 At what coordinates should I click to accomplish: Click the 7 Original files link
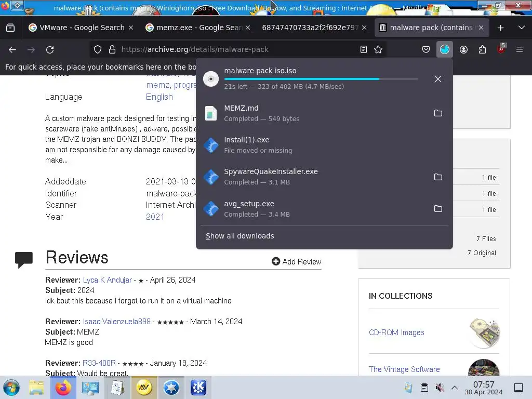click(482, 253)
